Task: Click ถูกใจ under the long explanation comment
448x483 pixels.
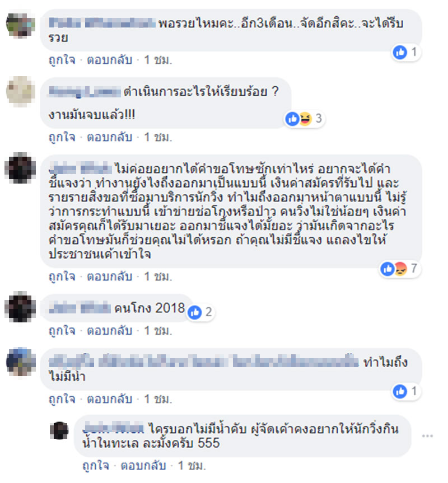Action: 62,276
